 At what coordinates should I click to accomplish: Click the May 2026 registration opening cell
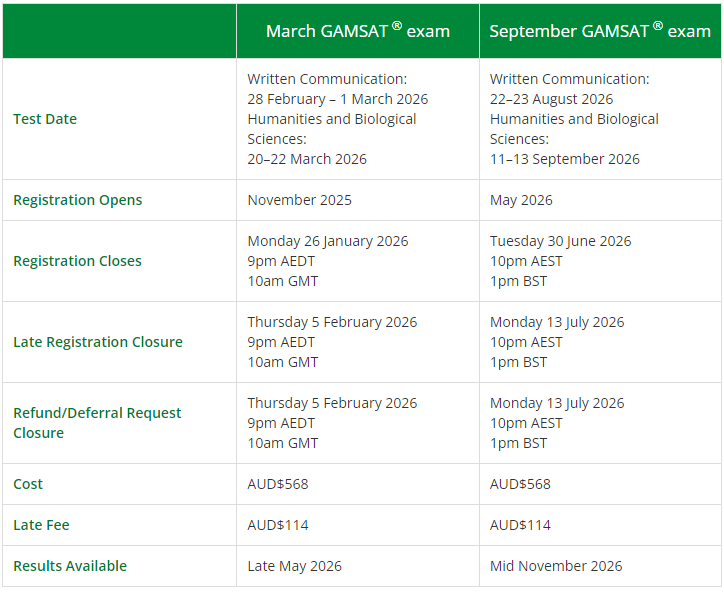pos(521,200)
